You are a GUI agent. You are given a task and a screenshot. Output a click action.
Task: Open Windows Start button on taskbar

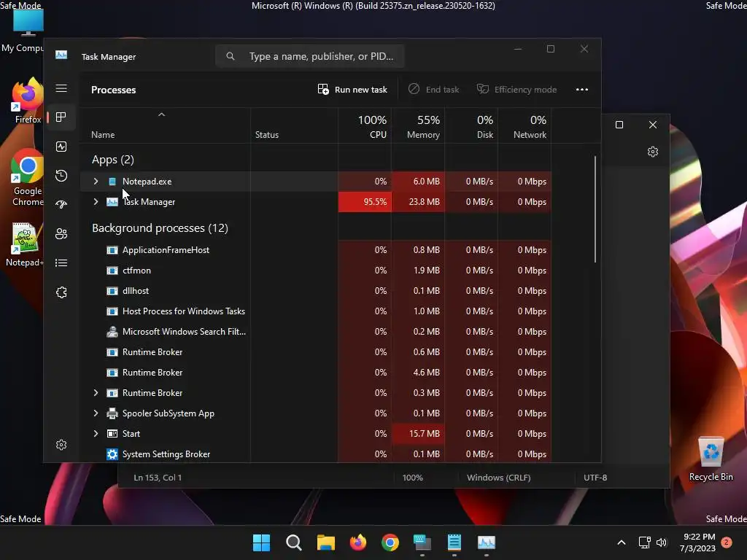tap(261, 542)
